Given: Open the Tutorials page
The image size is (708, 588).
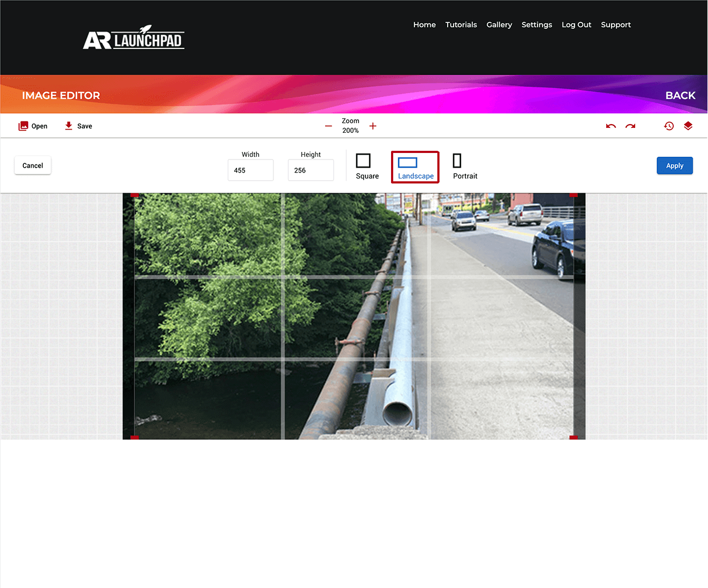Looking at the screenshot, I should (461, 24).
